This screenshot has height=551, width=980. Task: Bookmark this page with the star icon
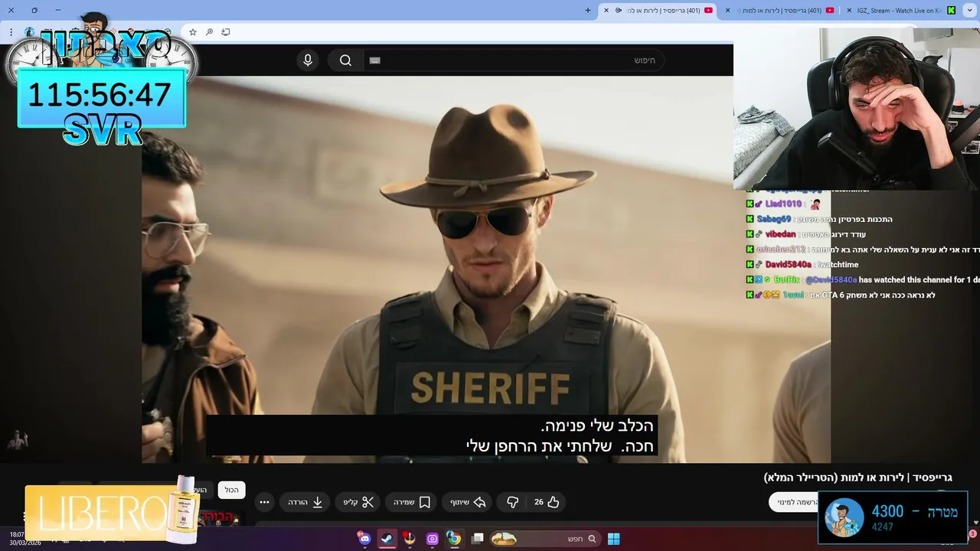193,32
